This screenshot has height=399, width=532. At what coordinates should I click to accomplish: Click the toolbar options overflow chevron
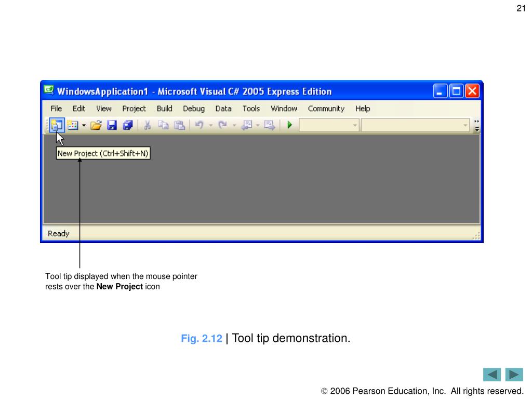point(477,125)
